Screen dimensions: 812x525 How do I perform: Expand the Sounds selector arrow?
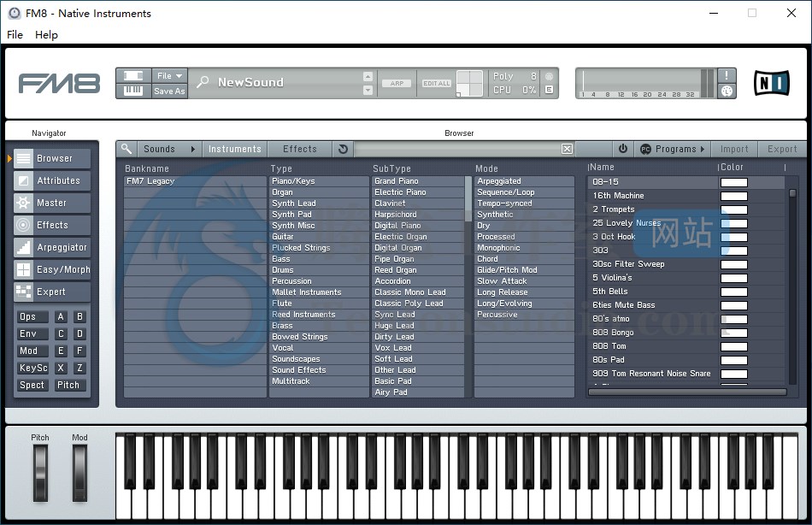coord(192,150)
